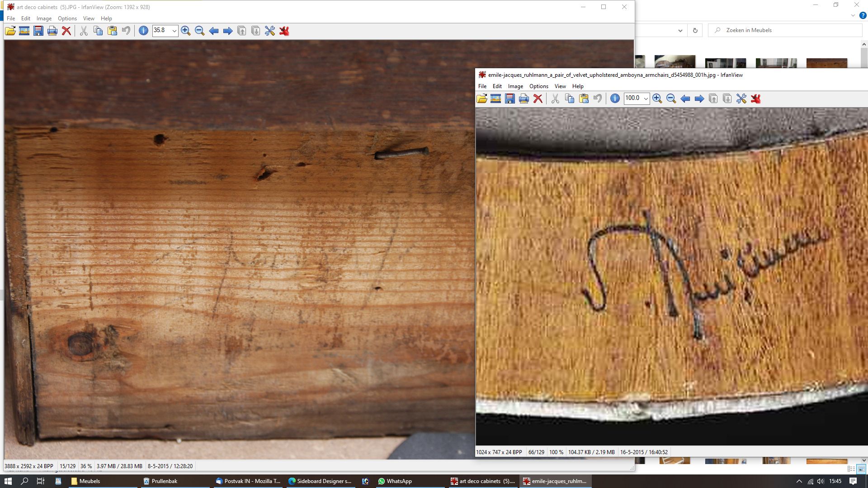Image resolution: width=868 pixels, height=488 pixels.
Task: Open the Image menu in art deco window
Action: [44, 19]
